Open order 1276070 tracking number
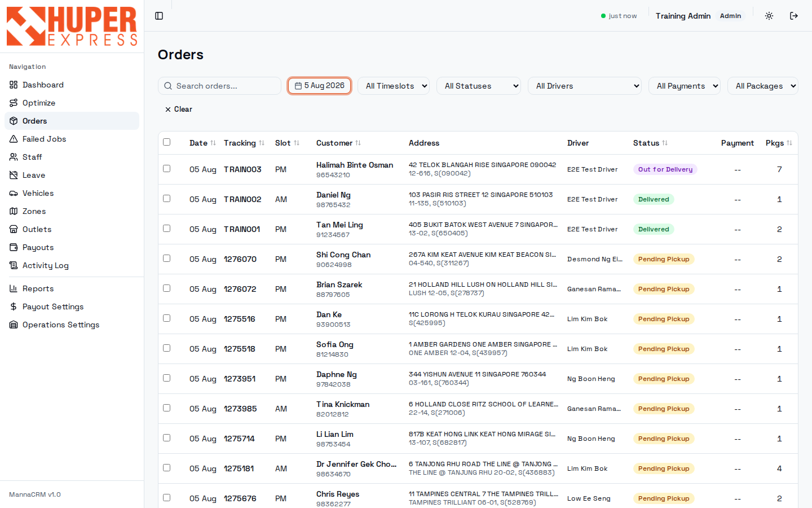Viewport: 812px width, 508px height. (240, 259)
